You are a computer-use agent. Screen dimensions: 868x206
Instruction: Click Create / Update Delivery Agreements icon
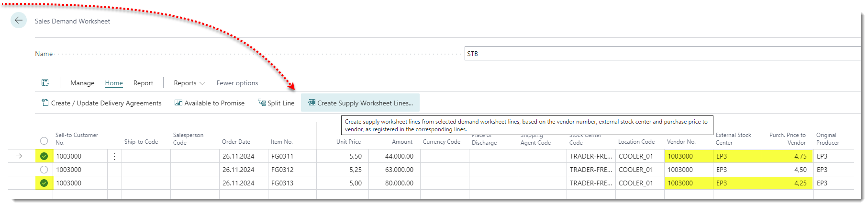[45, 103]
